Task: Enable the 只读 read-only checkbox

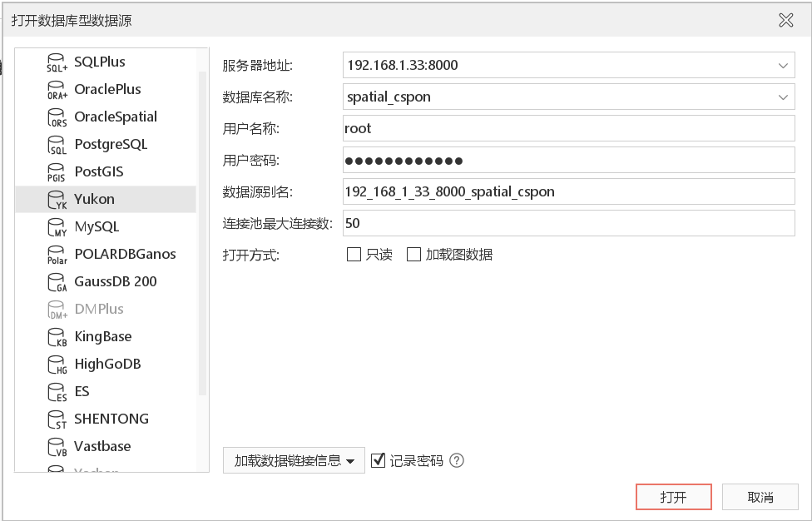Action: (x=354, y=255)
